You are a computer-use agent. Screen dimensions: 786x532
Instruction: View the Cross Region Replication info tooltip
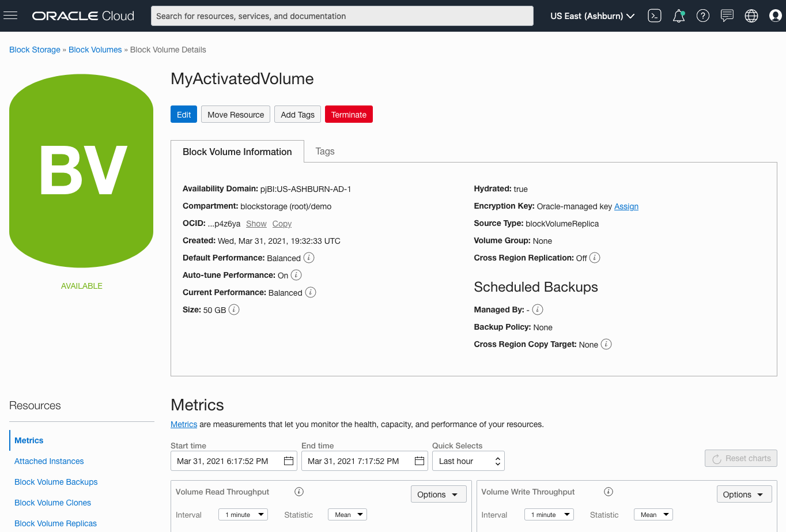pos(594,258)
